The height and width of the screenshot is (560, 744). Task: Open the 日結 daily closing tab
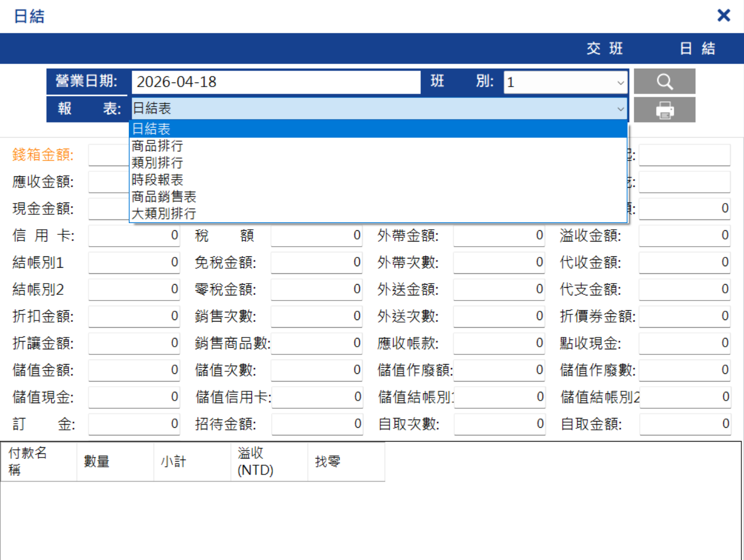pyautogui.click(x=697, y=49)
